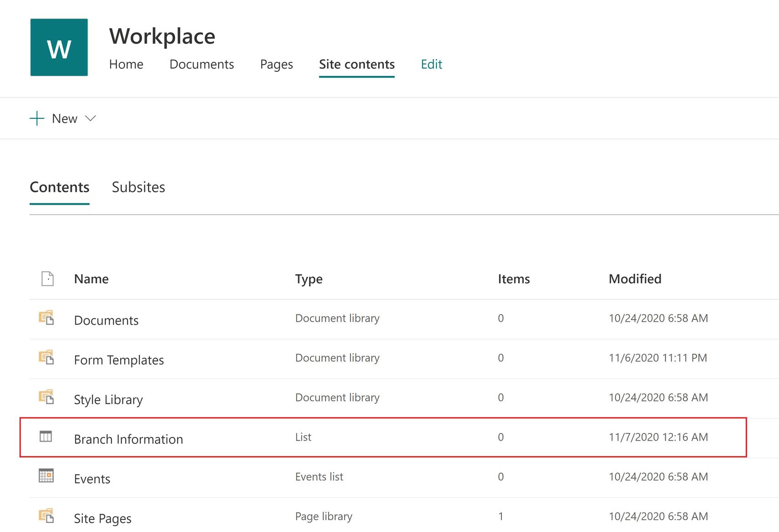Go to Home in site navigation

tap(126, 64)
